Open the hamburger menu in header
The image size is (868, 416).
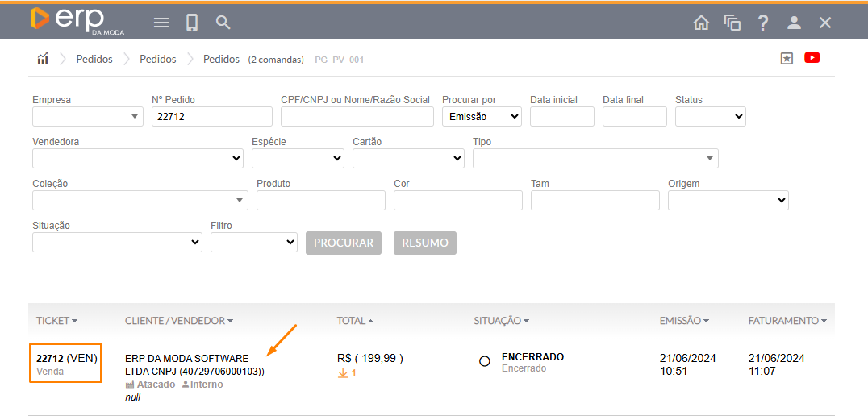tap(161, 23)
